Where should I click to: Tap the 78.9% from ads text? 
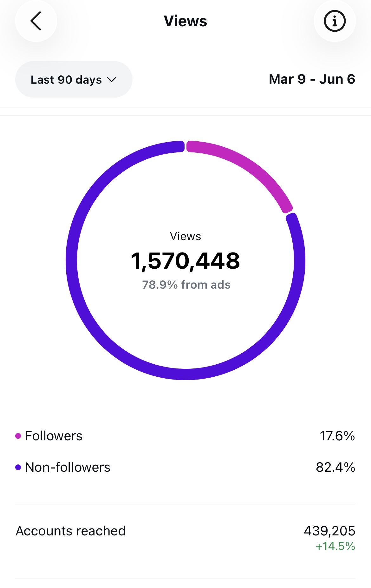pyautogui.click(x=186, y=284)
